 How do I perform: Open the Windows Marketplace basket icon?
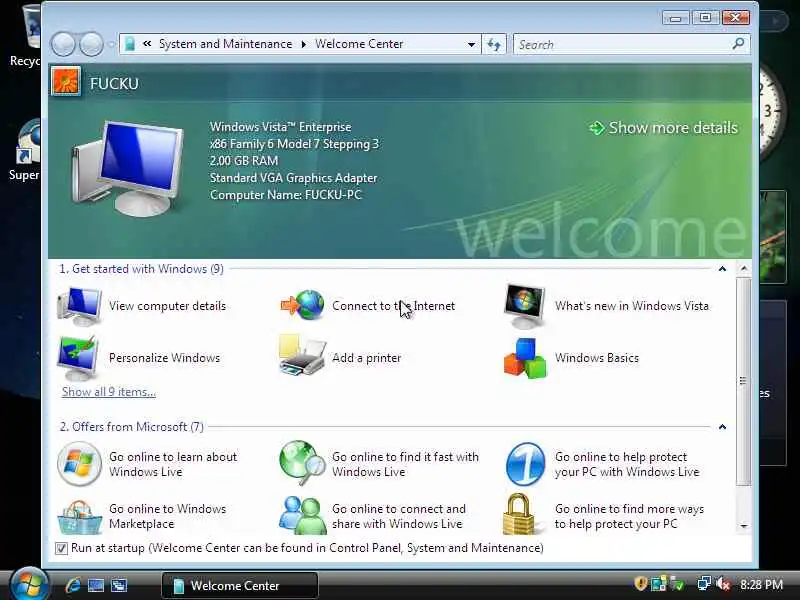coord(79,517)
